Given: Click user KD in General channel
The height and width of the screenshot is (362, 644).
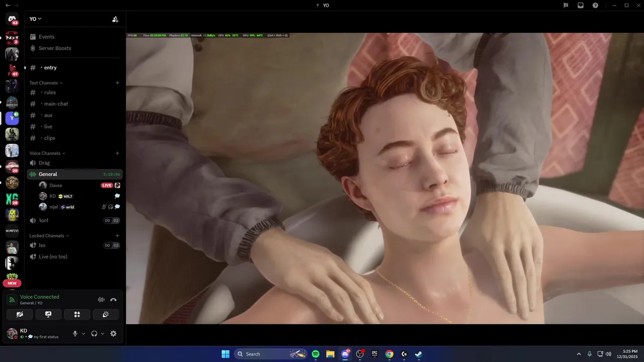Looking at the screenshot, I should click(52, 196).
